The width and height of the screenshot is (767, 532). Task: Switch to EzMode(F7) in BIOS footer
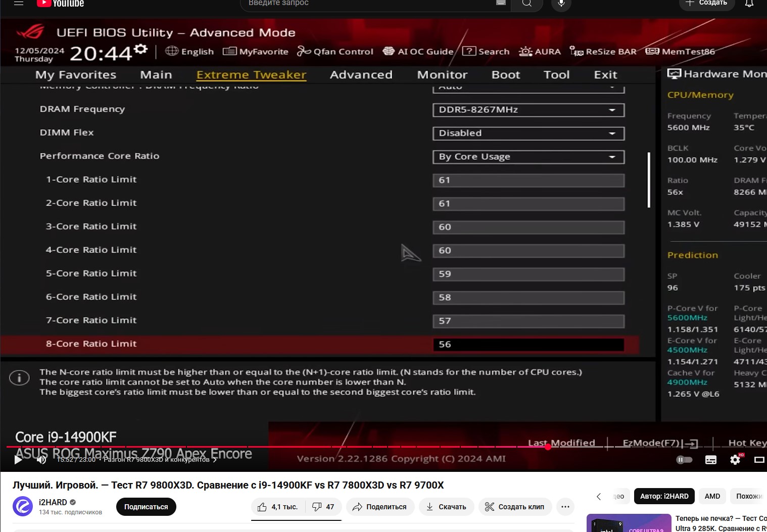point(660,443)
